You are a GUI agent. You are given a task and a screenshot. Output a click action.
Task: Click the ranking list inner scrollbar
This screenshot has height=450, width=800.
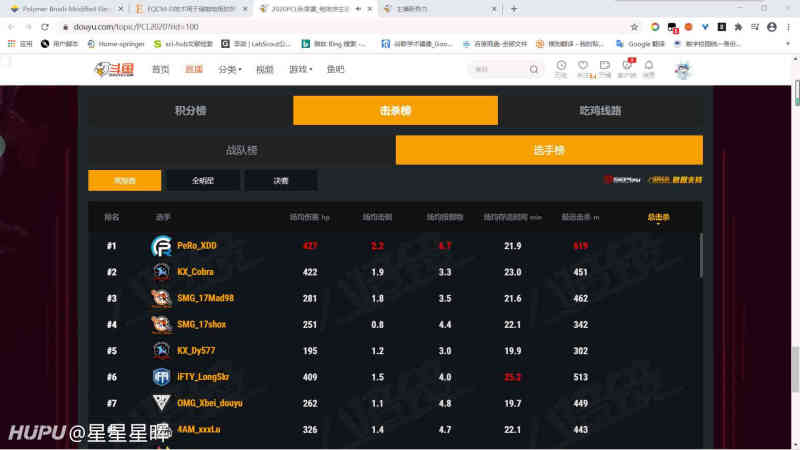701,255
